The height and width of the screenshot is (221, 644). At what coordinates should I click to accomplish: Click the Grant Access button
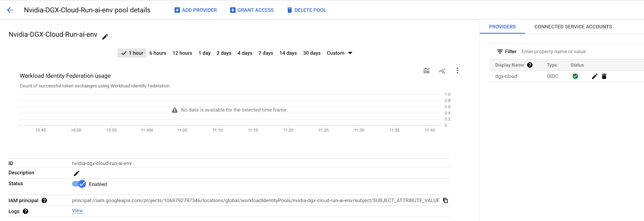click(252, 10)
